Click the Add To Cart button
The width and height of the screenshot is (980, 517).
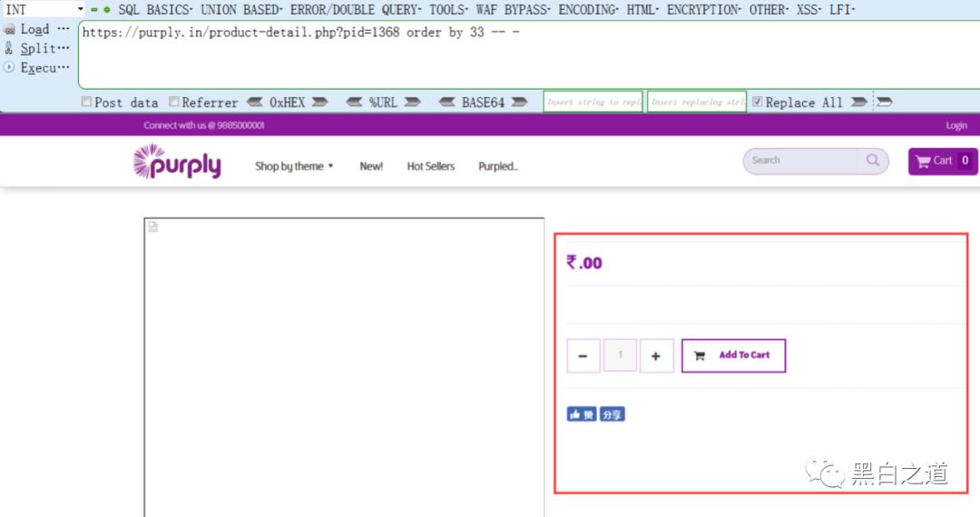pos(733,356)
